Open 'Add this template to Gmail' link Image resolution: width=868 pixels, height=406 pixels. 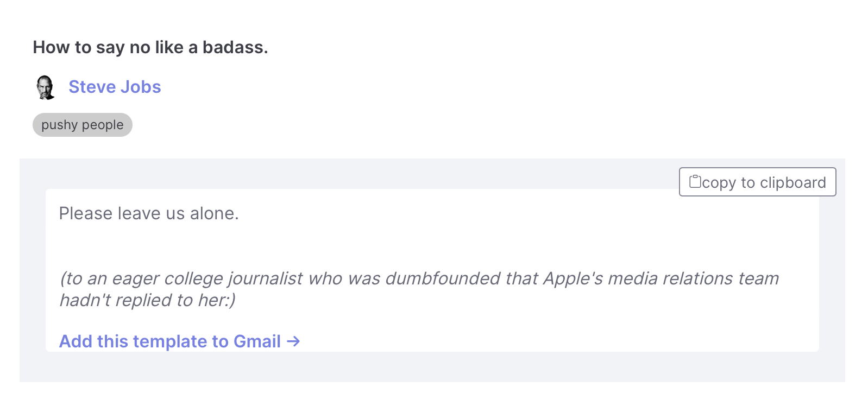point(179,341)
